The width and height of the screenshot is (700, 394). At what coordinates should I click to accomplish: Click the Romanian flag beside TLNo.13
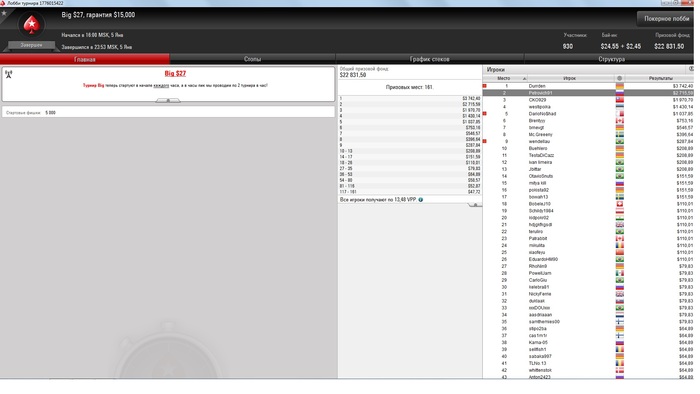[x=620, y=363]
